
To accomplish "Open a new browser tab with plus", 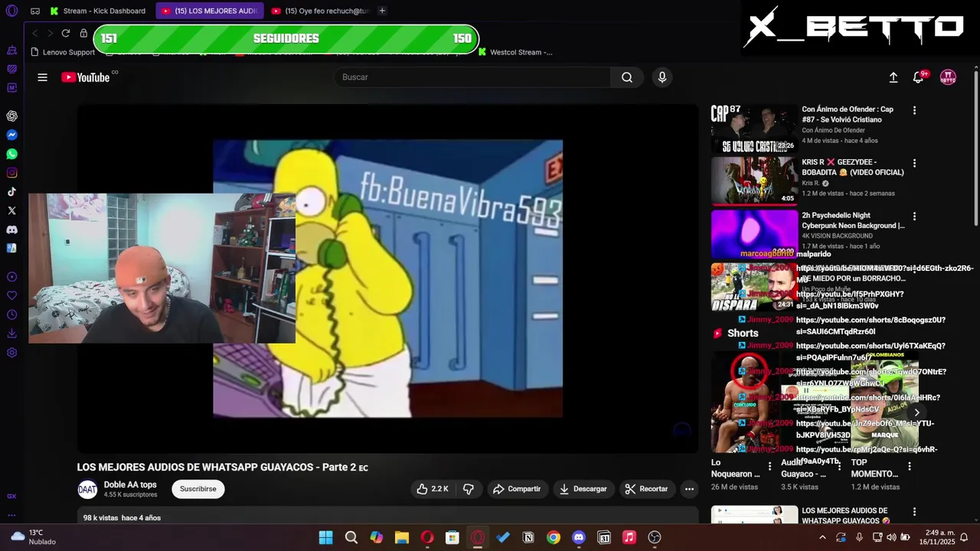I will pyautogui.click(x=382, y=11).
